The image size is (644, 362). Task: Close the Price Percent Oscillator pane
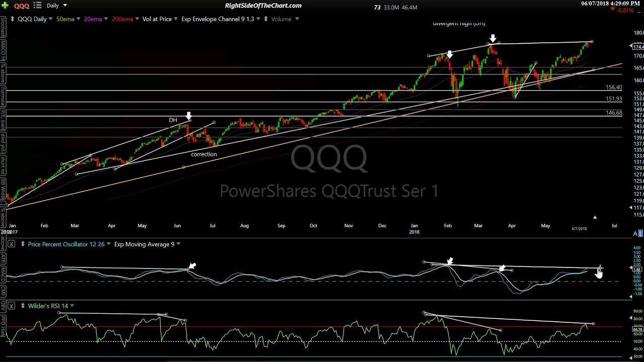[x=11, y=244]
